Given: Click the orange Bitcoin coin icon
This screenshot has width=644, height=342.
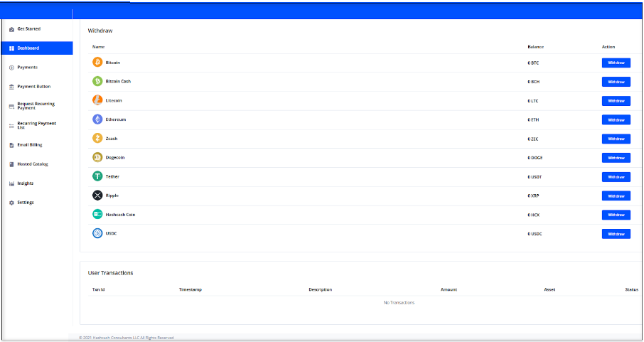Looking at the screenshot, I should point(97,63).
